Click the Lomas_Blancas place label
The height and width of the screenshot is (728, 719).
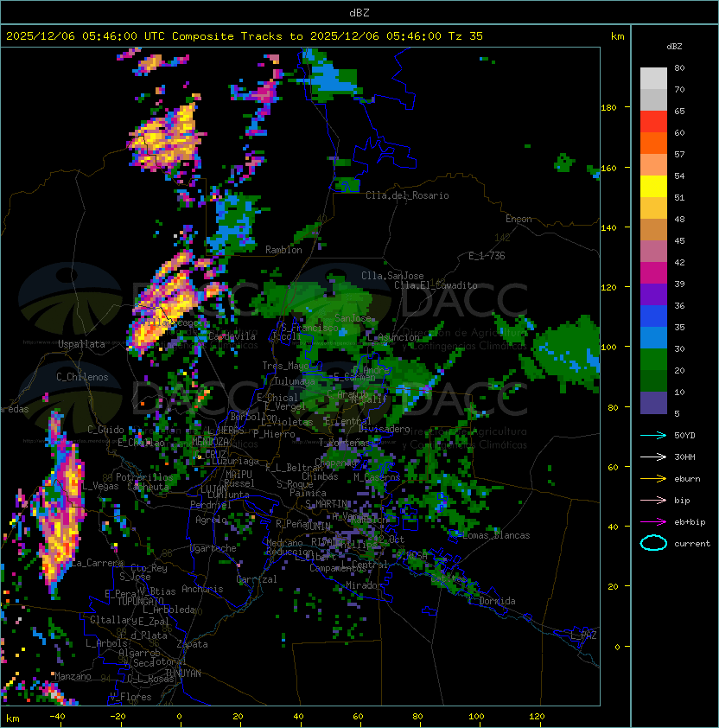coord(496,535)
